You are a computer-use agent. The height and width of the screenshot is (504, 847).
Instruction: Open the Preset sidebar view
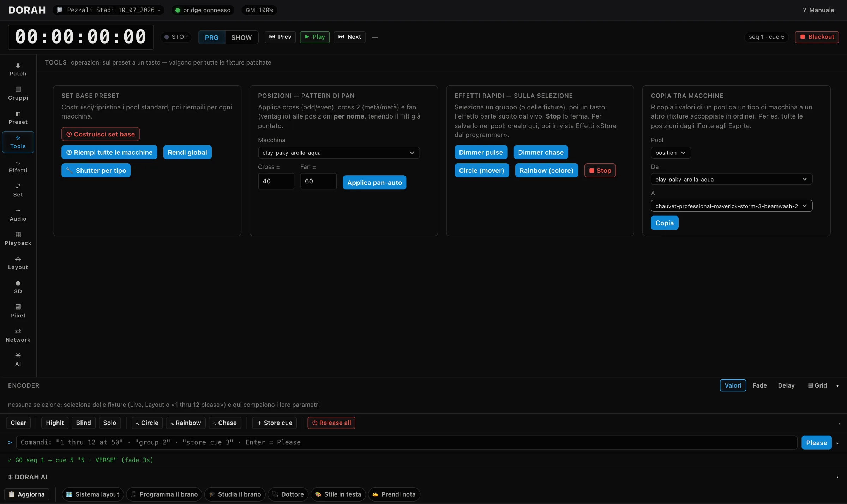coord(18,118)
